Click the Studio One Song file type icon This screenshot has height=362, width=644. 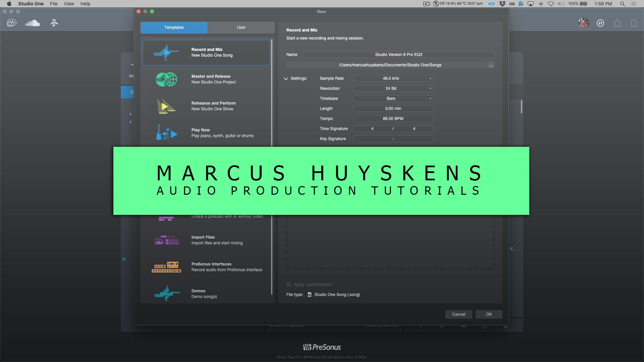click(x=310, y=295)
